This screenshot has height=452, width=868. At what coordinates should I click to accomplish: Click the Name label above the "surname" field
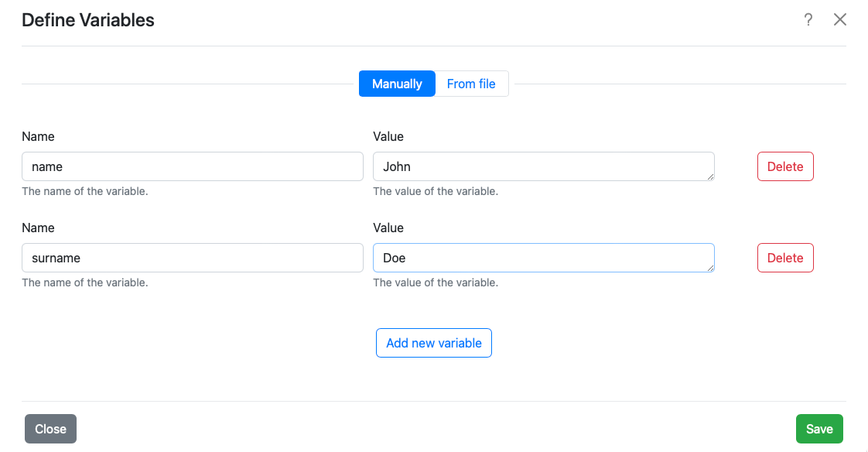pos(38,228)
